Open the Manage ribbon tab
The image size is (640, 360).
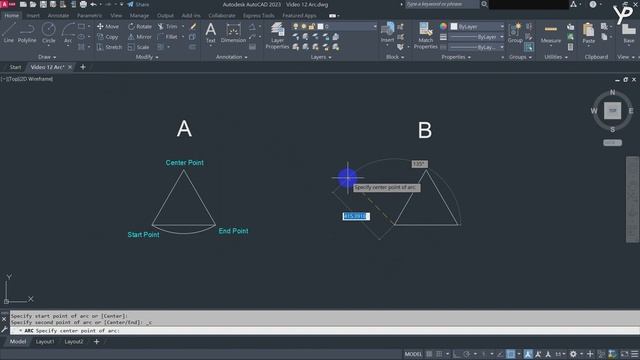pyautogui.click(x=139, y=16)
